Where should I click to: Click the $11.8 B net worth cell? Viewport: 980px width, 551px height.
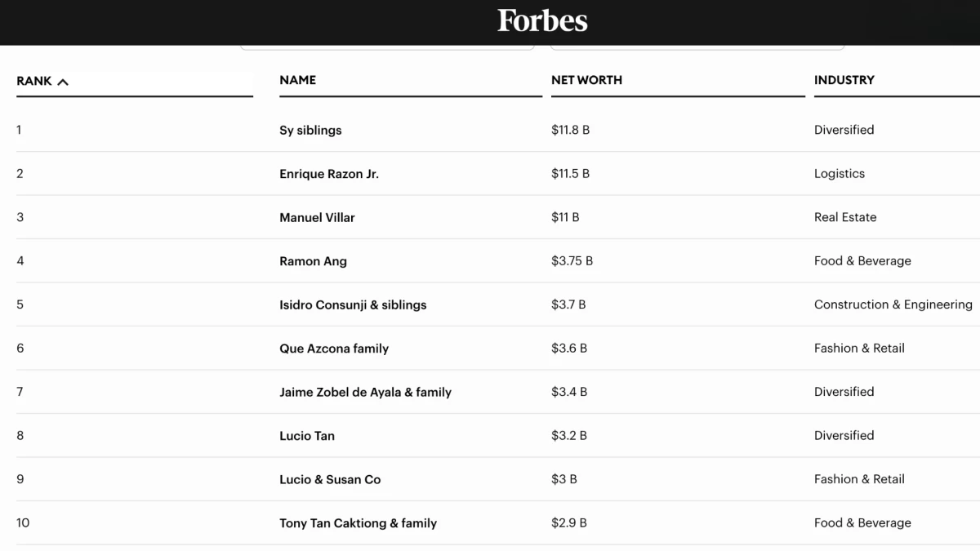(x=570, y=131)
